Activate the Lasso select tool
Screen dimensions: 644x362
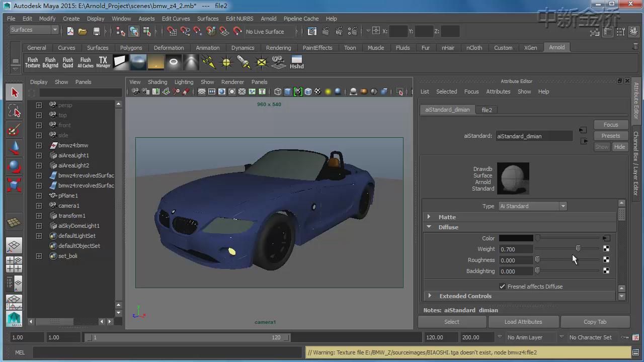[x=14, y=111]
